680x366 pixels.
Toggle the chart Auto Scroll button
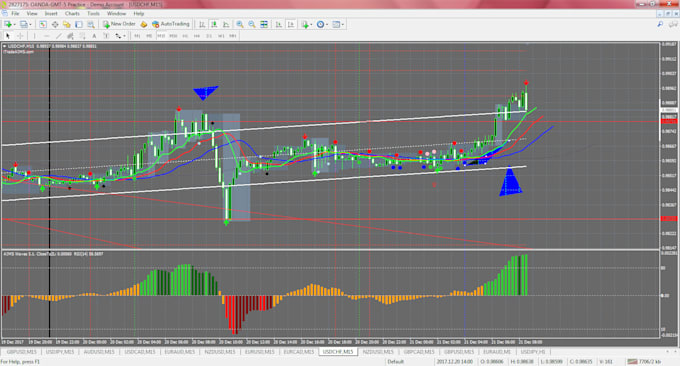coord(278,24)
